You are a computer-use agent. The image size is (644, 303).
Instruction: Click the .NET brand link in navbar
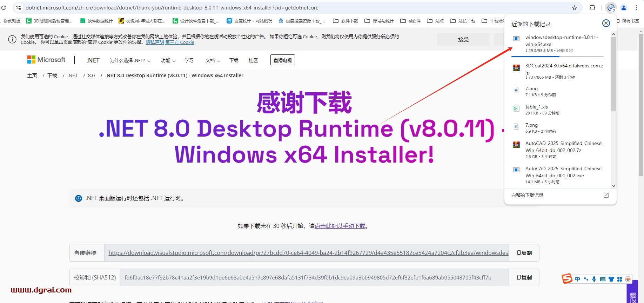pos(93,60)
